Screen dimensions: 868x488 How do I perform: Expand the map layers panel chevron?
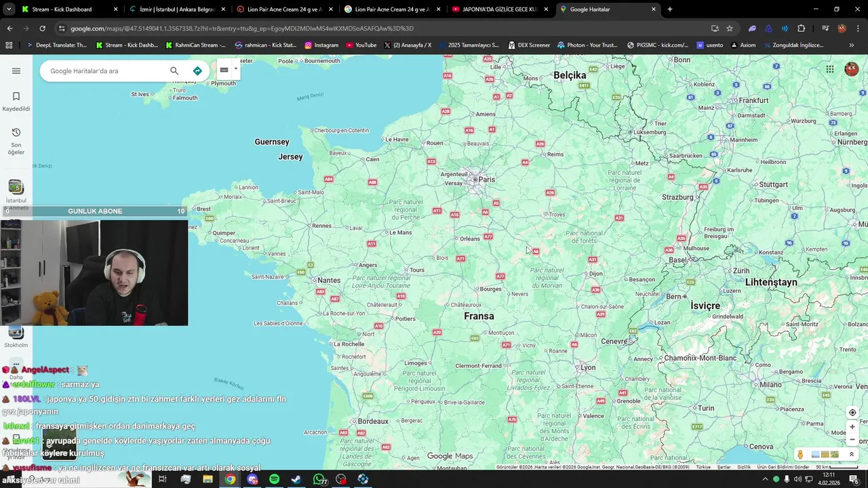[852, 454]
